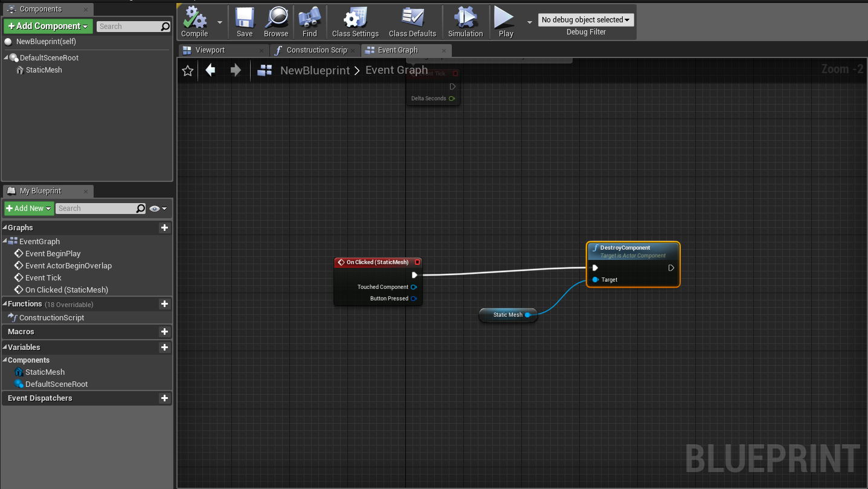868x489 pixels.
Task: Go back with the left arrow
Action: (210, 70)
